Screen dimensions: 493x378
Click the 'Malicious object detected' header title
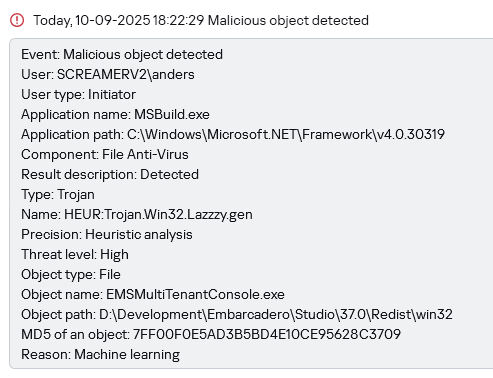tap(288, 20)
